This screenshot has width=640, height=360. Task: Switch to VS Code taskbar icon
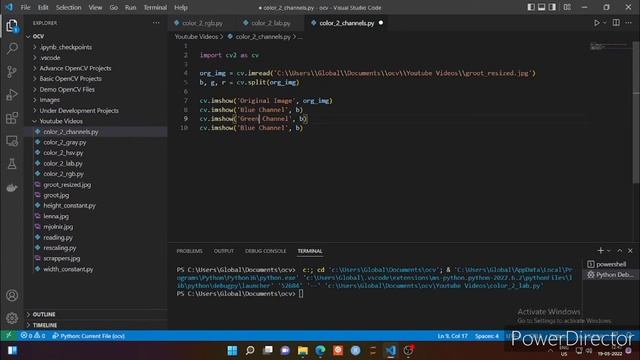(391, 350)
